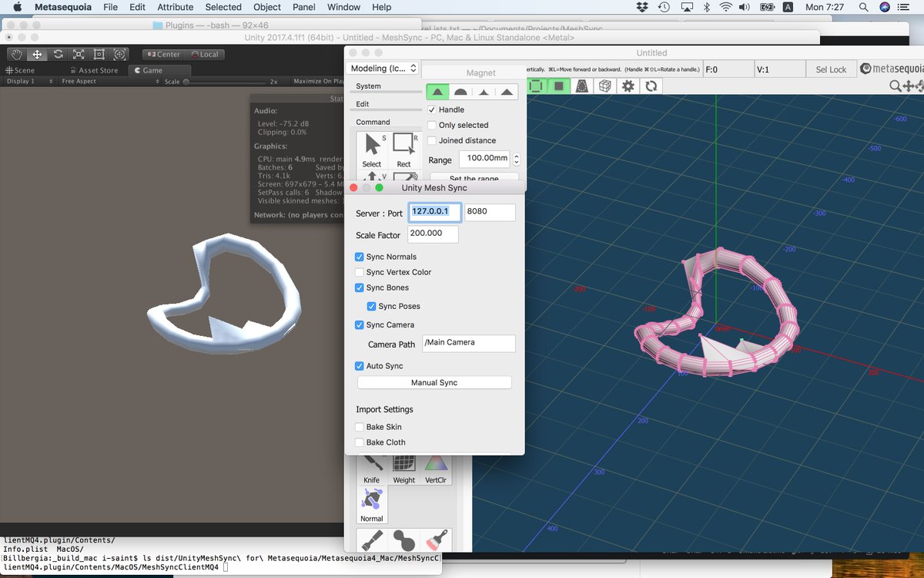This screenshot has width=924, height=578.
Task: Disable Sync Poses checkbox
Action: (372, 306)
